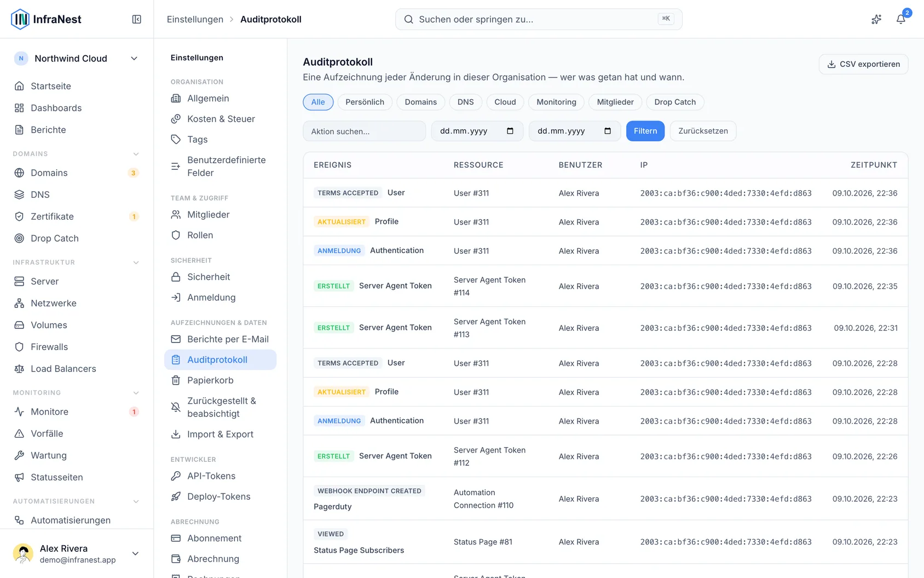Click Server Agent Token #114 resource

[489, 286]
